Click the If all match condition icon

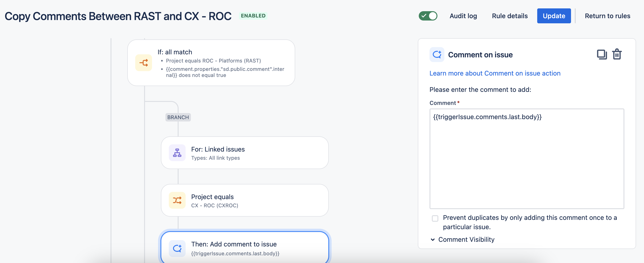[143, 63]
